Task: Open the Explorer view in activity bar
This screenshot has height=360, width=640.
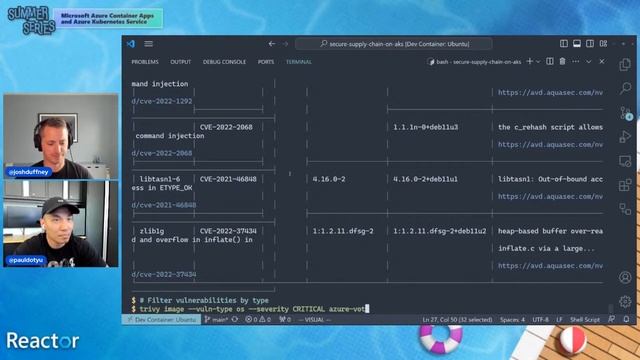Action: (x=625, y=64)
